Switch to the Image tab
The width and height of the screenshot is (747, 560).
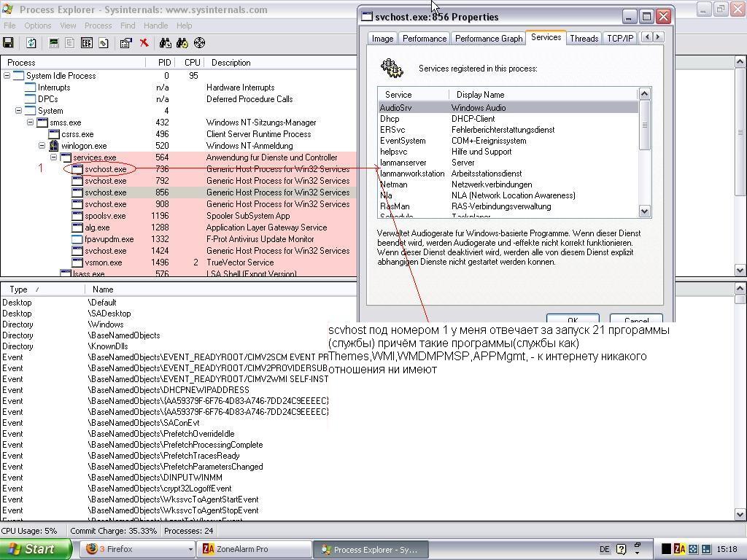pyautogui.click(x=382, y=39)
